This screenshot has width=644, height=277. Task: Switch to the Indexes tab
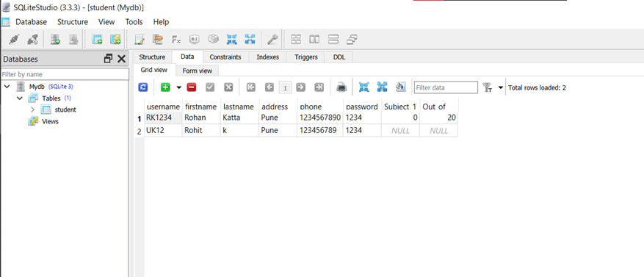[x=267, y=57]
